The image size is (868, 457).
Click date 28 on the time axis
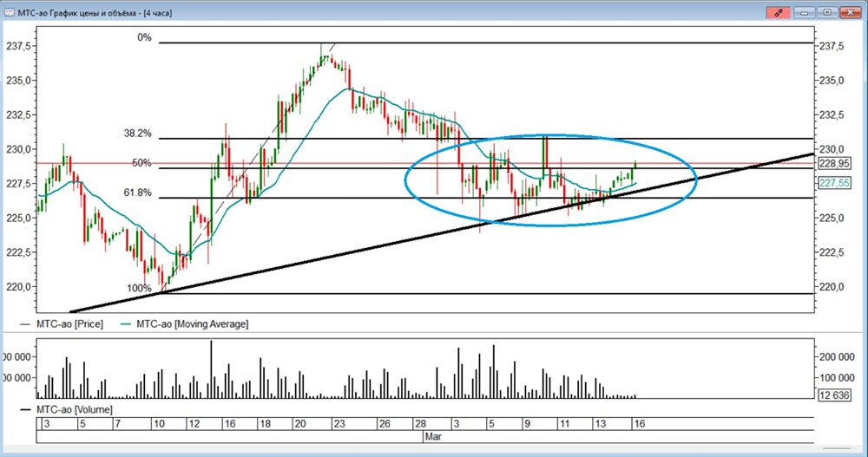[421, 424]
